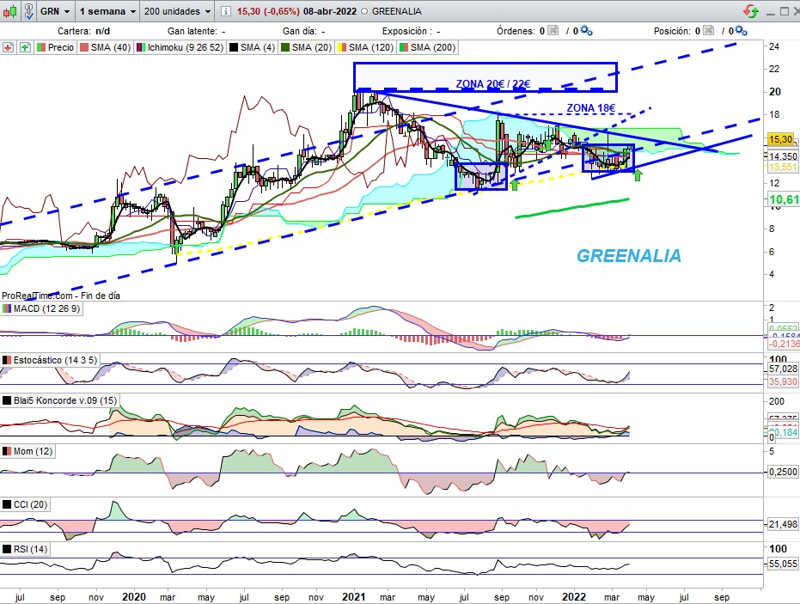Click the linked-charts paperclip icon

[29, 11]
